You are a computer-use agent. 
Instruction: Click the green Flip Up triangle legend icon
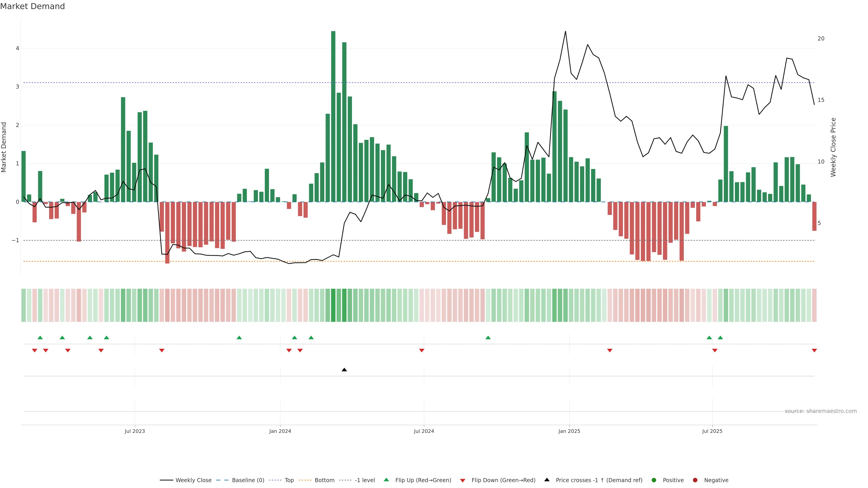coord(386,480)
